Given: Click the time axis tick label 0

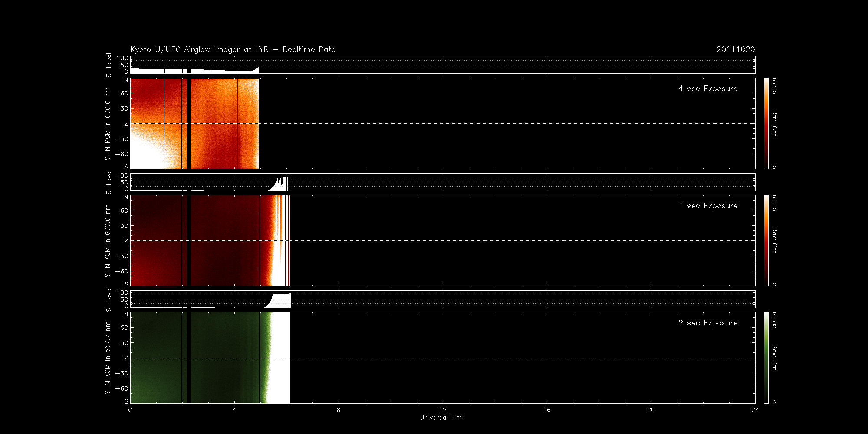Looking at the screenshot, I should [x=130, y=410].
